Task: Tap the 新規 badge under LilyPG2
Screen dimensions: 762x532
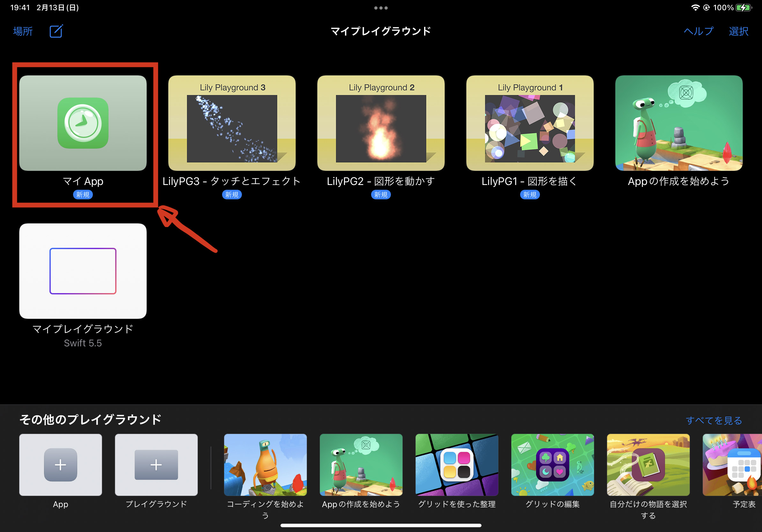Action: (x=381, y=195)
